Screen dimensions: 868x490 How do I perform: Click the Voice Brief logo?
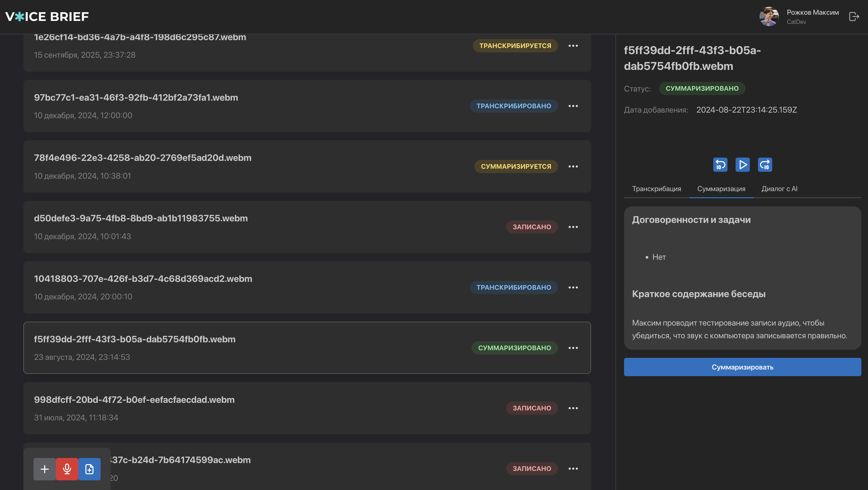click(x=47, y=17)
